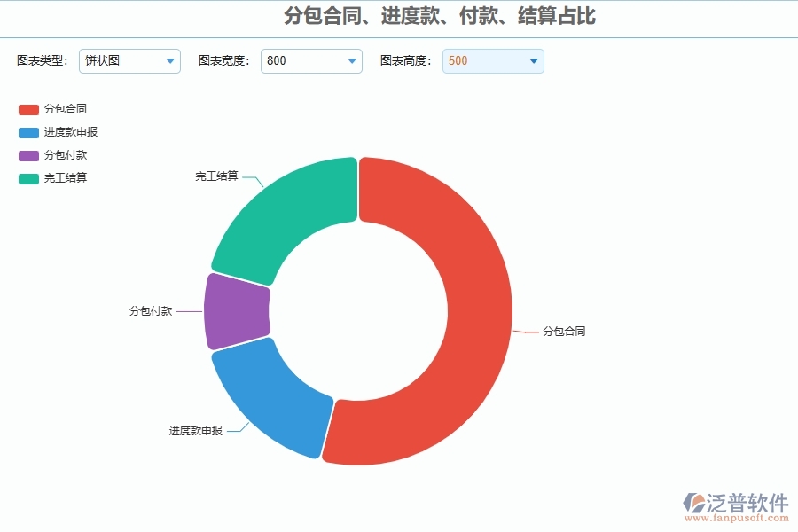Screen dimensions: 798x532
Task: Expand the 图表高度 dropdown
Action: [533, 61]
